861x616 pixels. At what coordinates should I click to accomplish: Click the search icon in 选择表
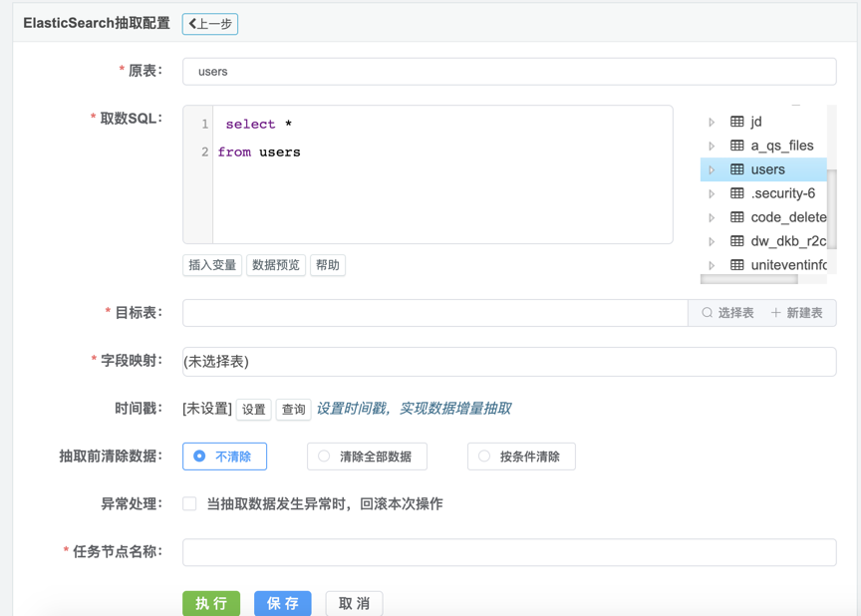coord(707,313)
